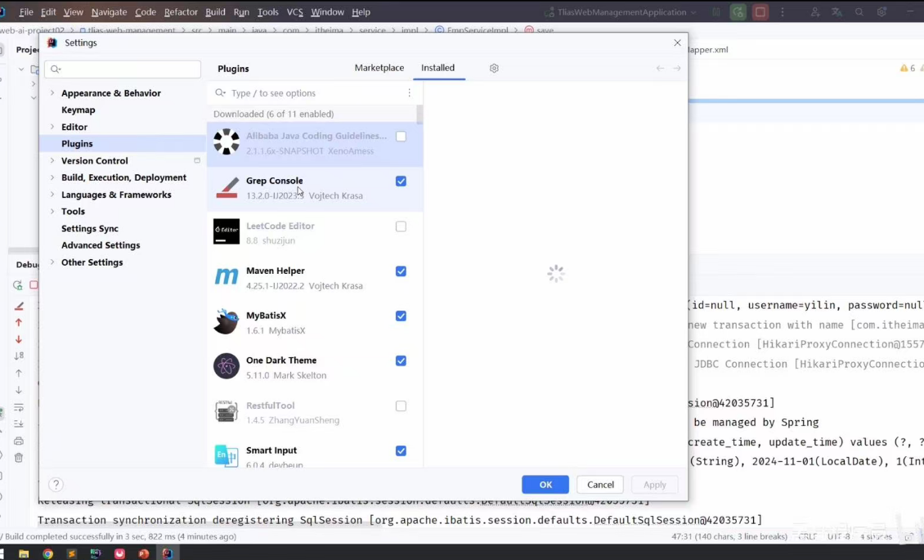
Task: Expand Appearance & Behavior settings
Action: pos(52,93)
